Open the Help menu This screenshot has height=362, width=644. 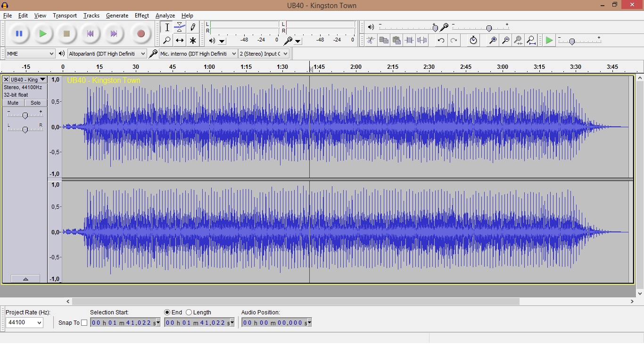click(187, 16)
